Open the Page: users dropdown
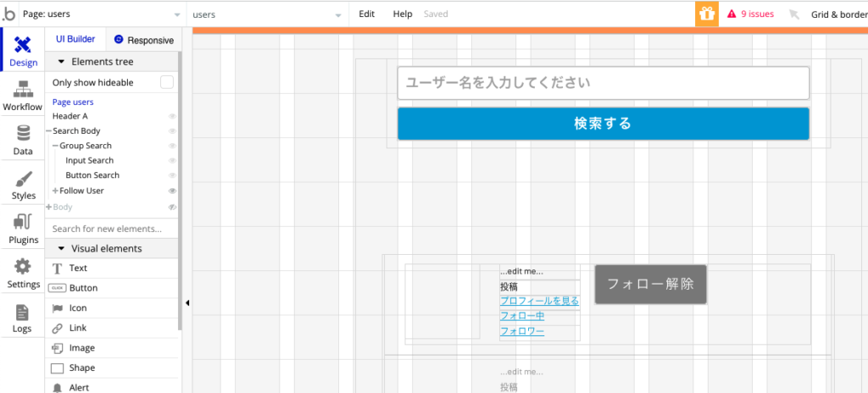 (102, 14)
